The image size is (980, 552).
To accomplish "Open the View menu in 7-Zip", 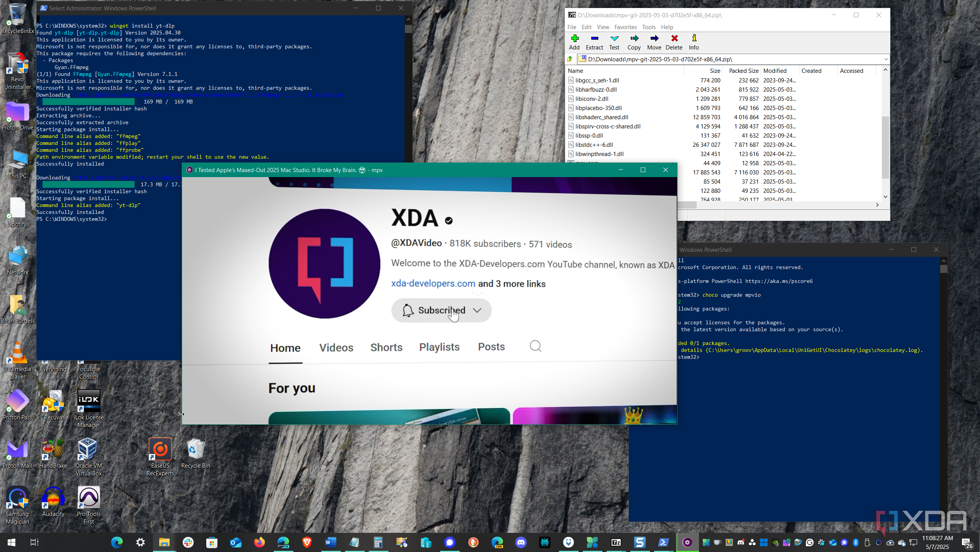I will 603,27.
